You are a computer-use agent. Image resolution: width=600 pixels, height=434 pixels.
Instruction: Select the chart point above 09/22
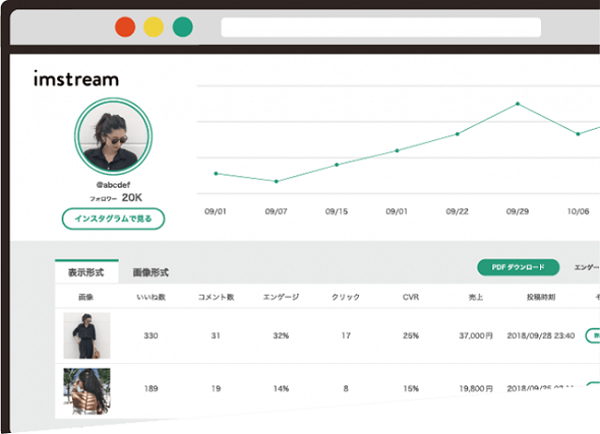[x=457, y=134]
